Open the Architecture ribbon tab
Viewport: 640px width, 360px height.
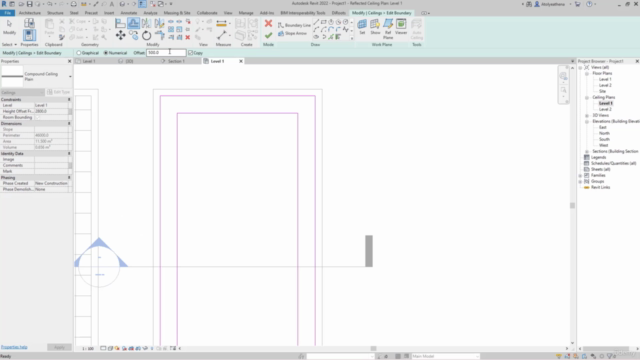click(x=30, y=13)
